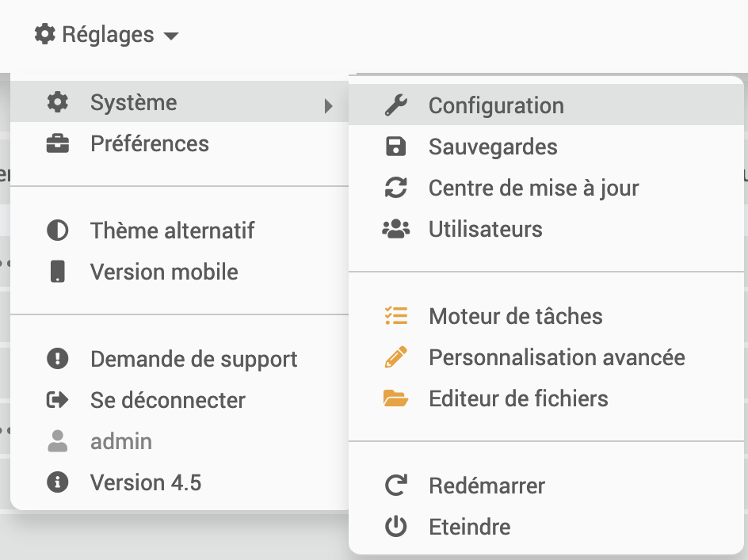
Task: Click Se déconnecter to log out
Action: [167, 400]
